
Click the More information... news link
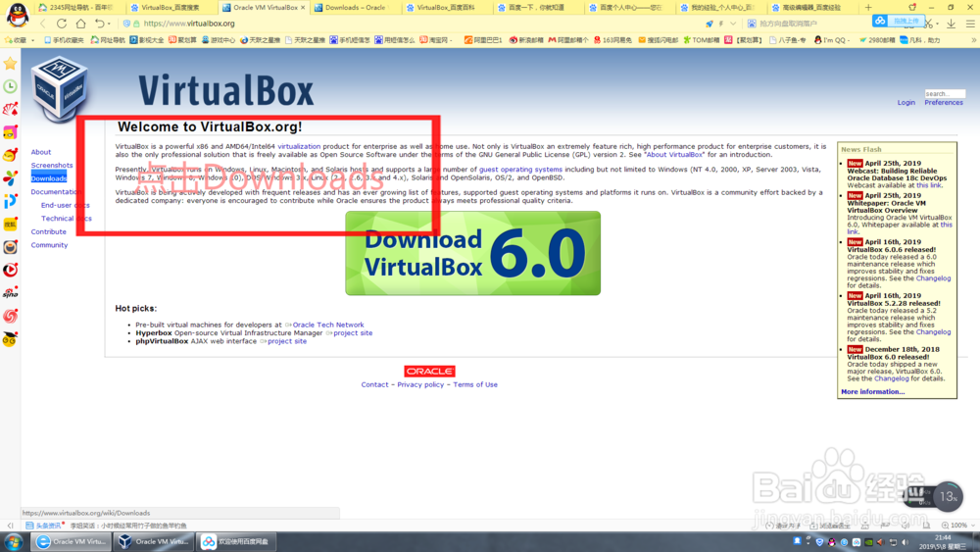(872, 392)
